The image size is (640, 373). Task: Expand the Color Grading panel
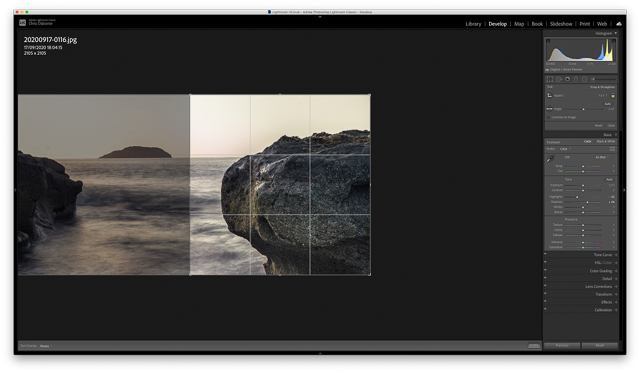point(616,271)
